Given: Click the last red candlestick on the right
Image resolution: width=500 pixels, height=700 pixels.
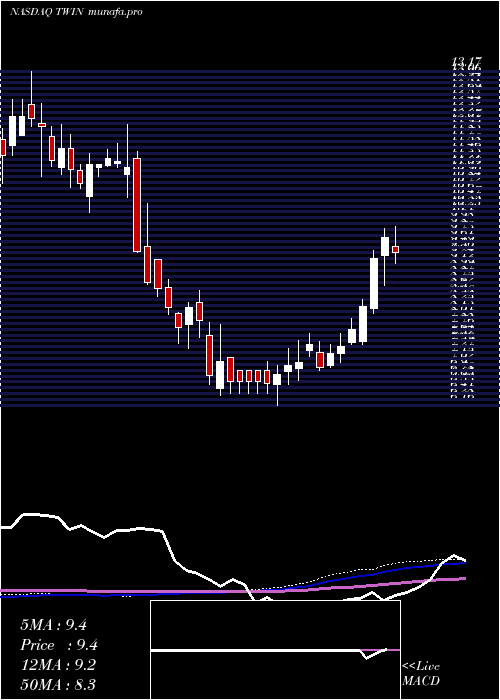Looking at the screenshot, I should point(395,250).
